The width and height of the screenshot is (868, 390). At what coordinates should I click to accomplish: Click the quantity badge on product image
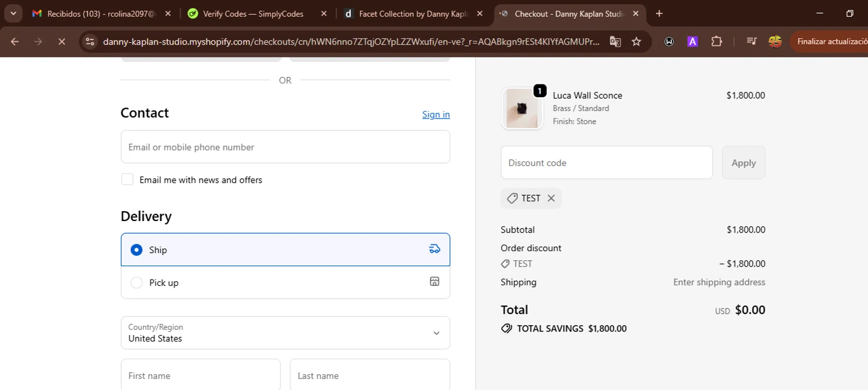pos(539,91)
